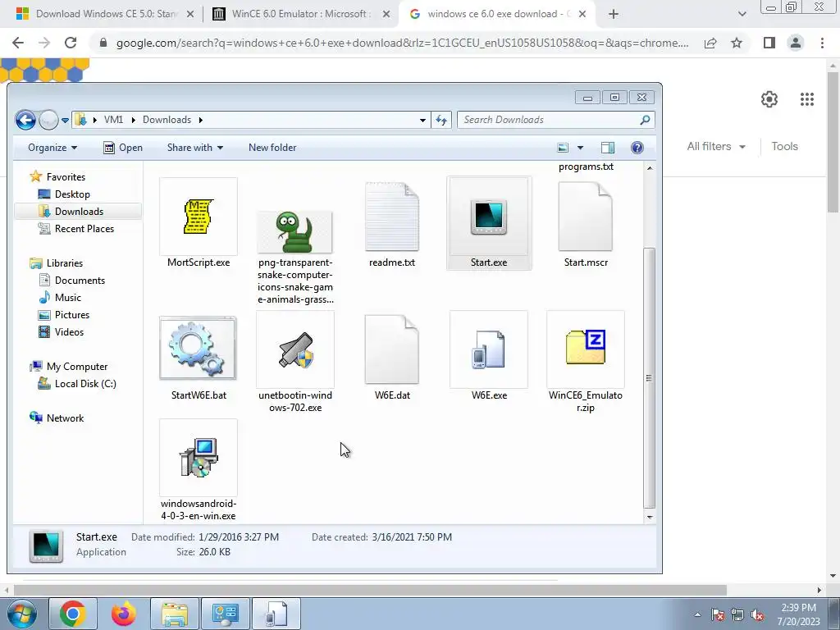This screenshot has width=840, height=630.
Task: Select the WinCE6_Emulator.zip archive icon
Action: tap(586, 349)
